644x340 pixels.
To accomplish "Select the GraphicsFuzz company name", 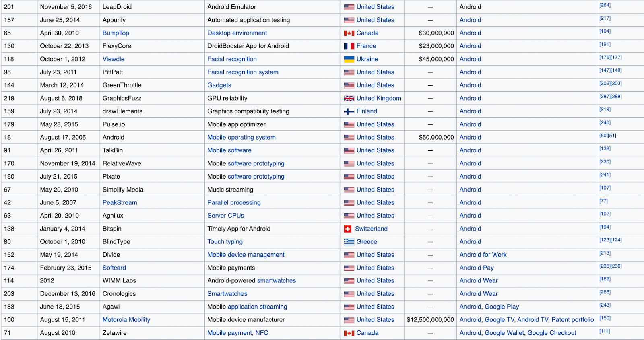I will 122,98.
